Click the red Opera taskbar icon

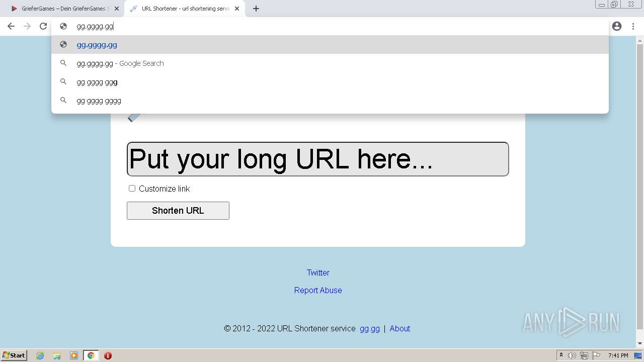click(x=108, y=355)
